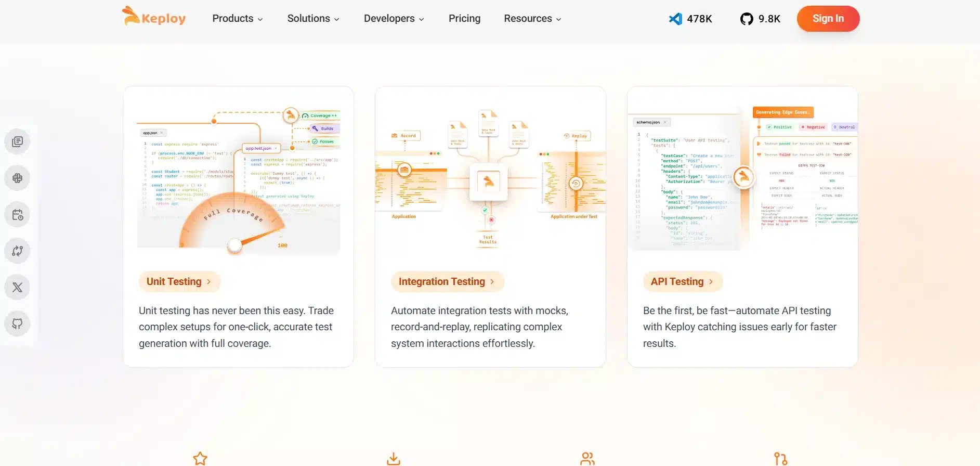
Task: Click the chevron next to API Testing
Action: coord(711,281)
